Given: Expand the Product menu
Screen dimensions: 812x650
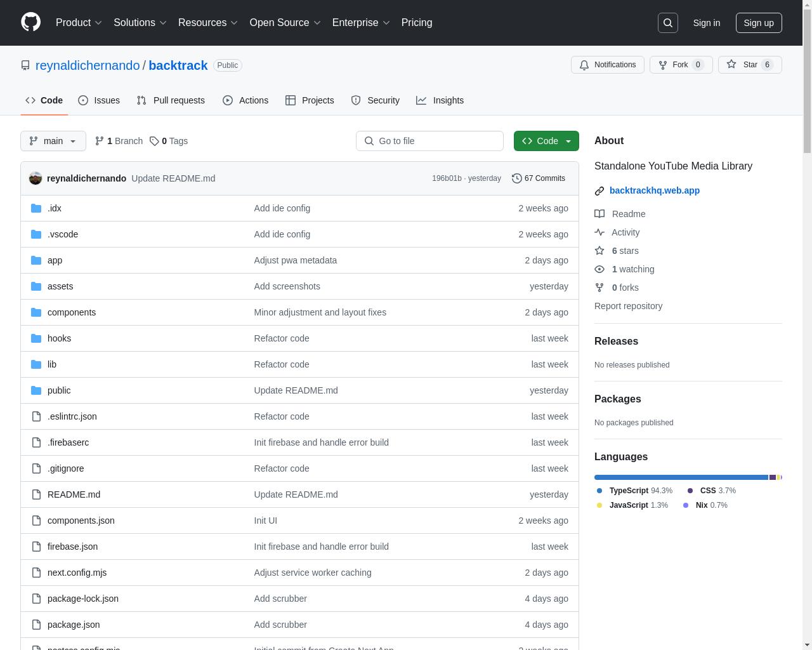Looking at the screenshot, I should tap(79, 23).
